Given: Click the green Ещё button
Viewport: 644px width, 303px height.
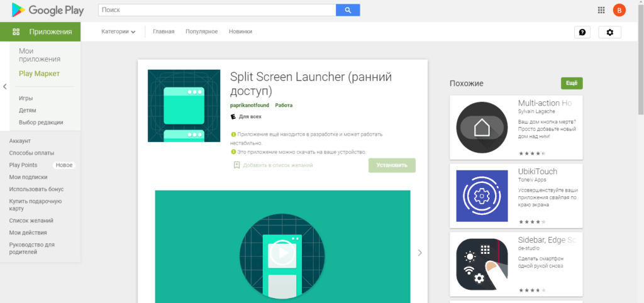Looking at the screenshot, I should point(572,83).
